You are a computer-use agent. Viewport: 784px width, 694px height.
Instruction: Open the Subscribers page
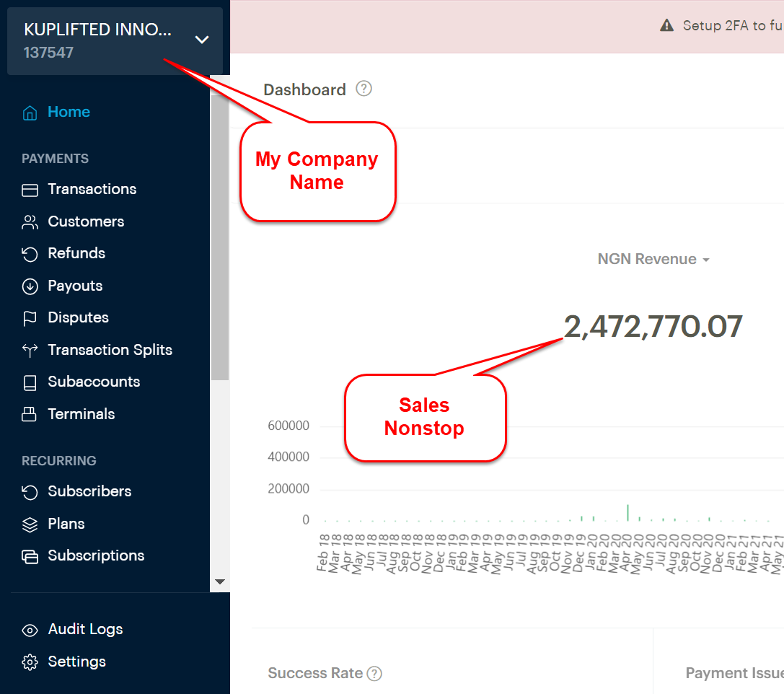[x=89, y=492]
